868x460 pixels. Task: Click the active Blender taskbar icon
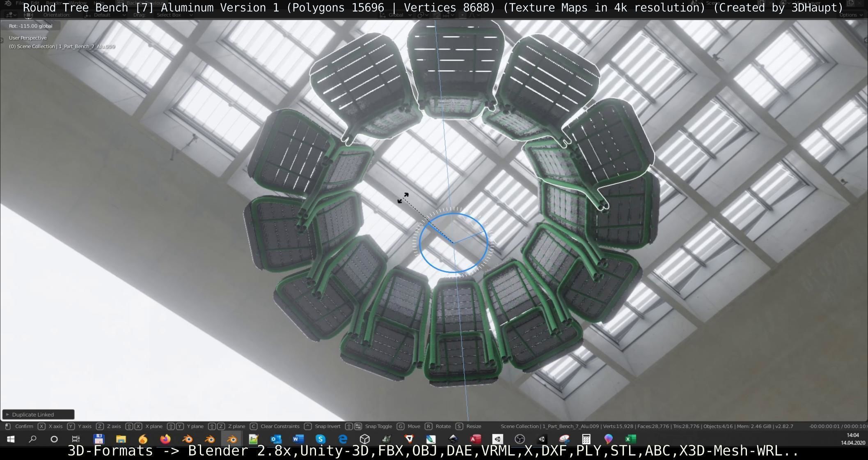[232, 439]
